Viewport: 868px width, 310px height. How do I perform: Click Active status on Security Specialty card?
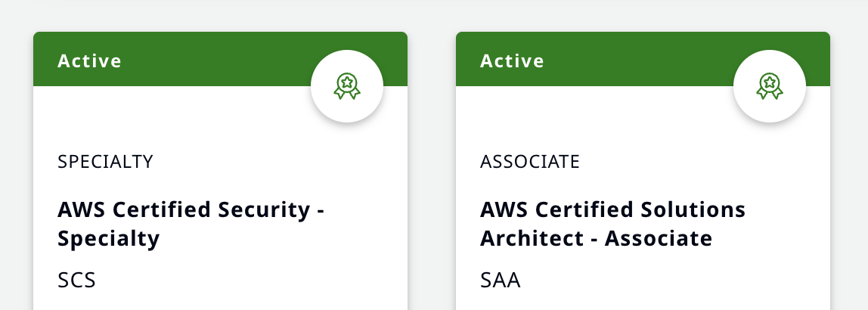click(x=90, y=61)
